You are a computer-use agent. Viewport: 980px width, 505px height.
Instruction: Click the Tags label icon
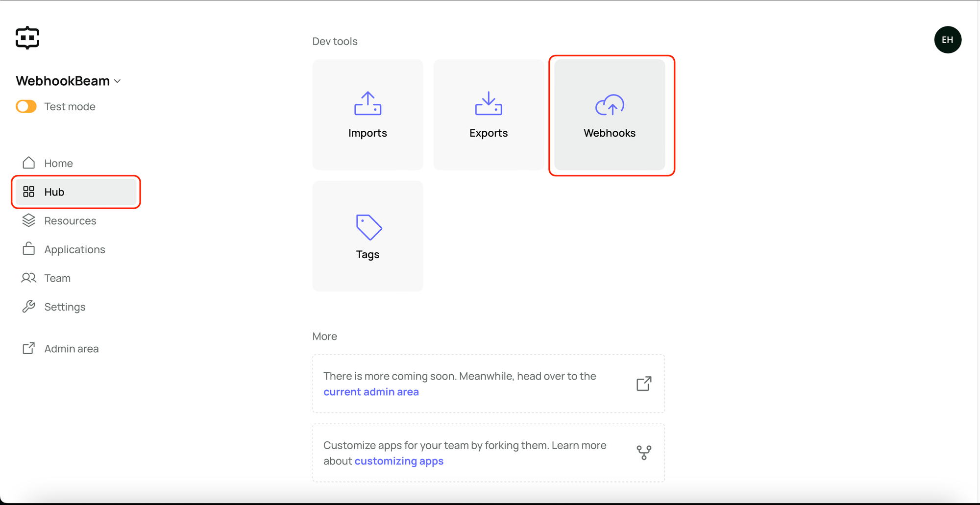(x=368, y=227)
